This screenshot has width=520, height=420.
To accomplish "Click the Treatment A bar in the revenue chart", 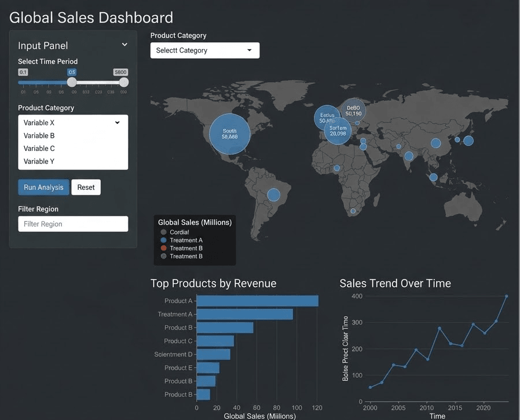I will 245,314.
